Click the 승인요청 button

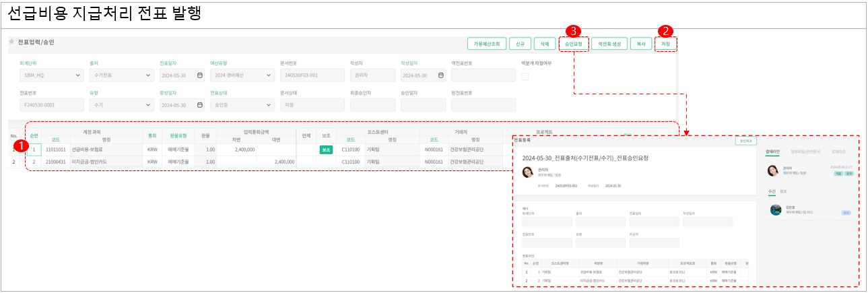click(573, 44)
